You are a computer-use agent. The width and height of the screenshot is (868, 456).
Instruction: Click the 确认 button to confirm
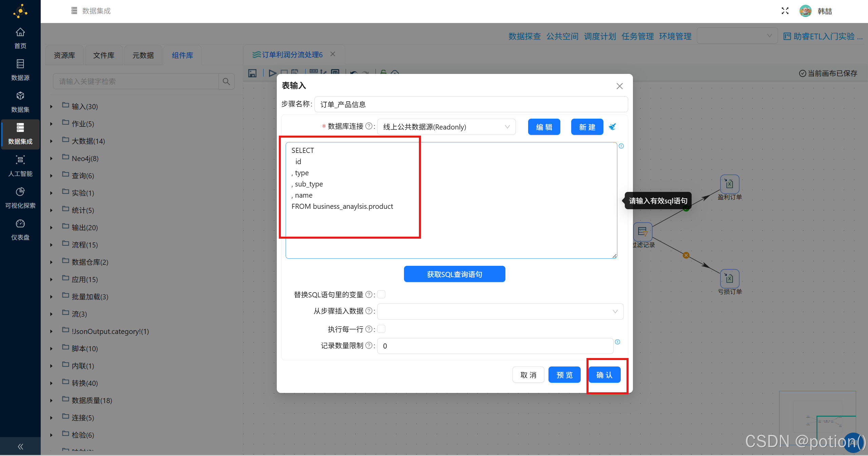pyautogui.click(x=604, y=375)
